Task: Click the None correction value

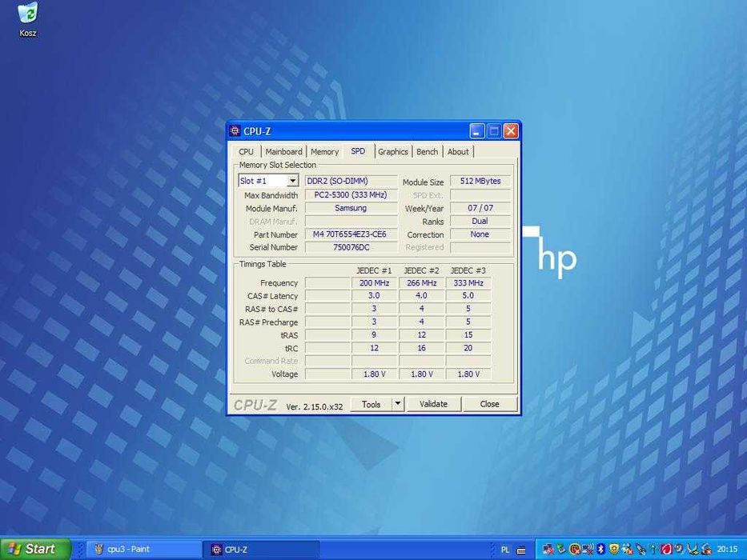Action: (x=480, y=234)
